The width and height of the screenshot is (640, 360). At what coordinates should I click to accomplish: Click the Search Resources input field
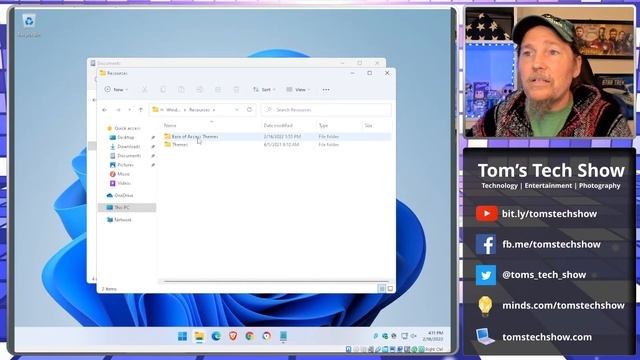(x=326, y=110)
